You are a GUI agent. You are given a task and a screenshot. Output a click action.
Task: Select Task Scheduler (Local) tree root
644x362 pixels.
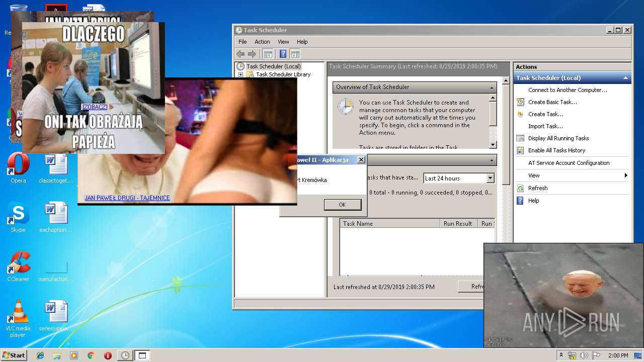pos(273,66)
